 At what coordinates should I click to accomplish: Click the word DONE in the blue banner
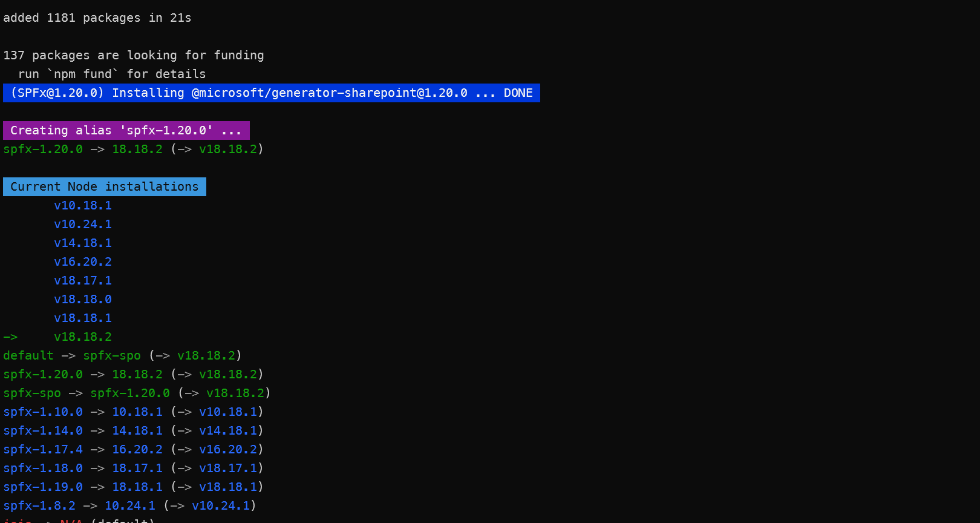518,93
